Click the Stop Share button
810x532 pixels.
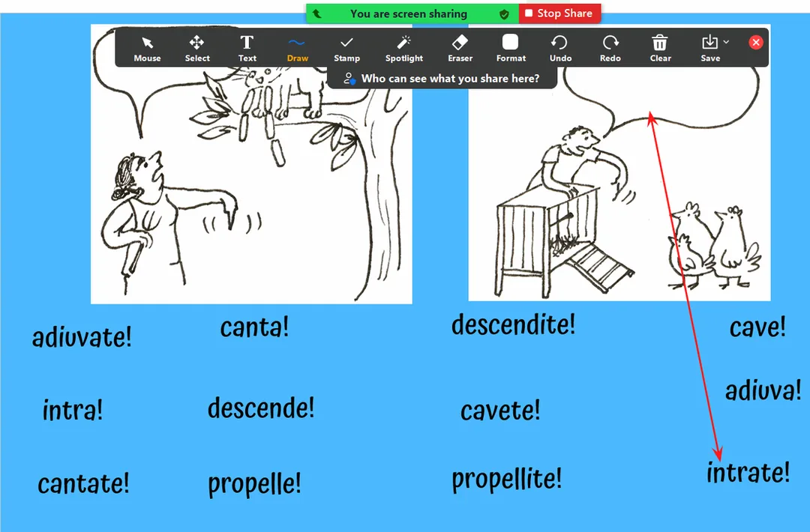pyautogui.click(x=559, y=13)
